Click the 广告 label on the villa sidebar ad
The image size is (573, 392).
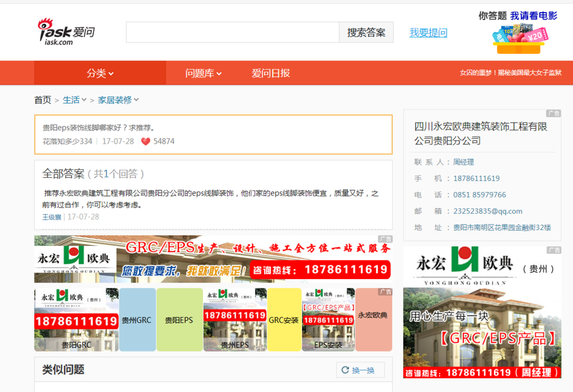[x=554, y=250]
